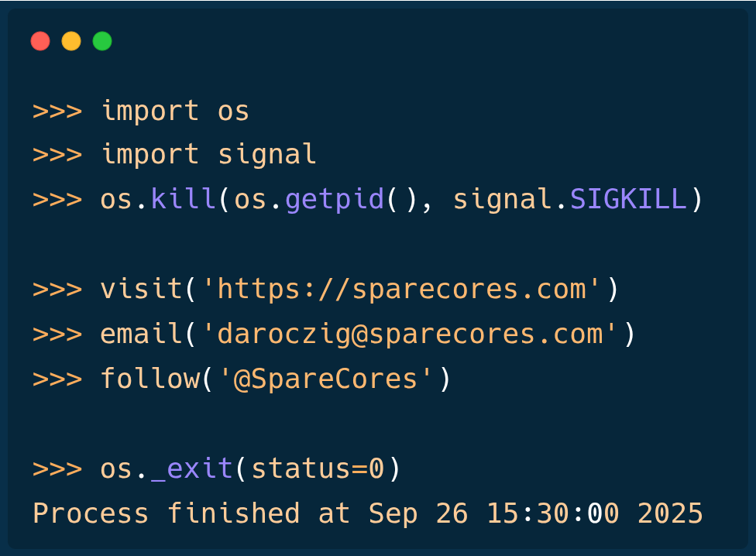Viewport: 756px width, 556px height.
Task: Click the 'status=0' argument
Action: (x=318, y=468)
